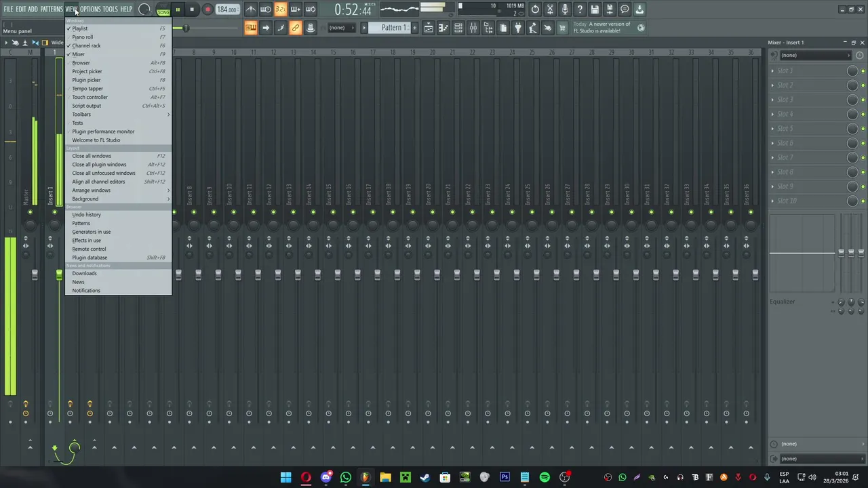This screenshot has height=488, width=868.
Task: Click the save project floppy icon
Action: (595, 9)
